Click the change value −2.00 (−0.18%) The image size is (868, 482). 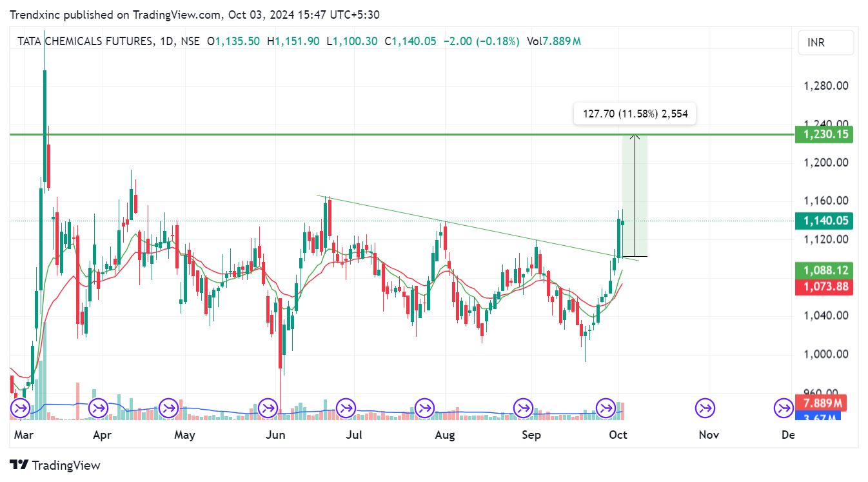(x=481, y=41)
